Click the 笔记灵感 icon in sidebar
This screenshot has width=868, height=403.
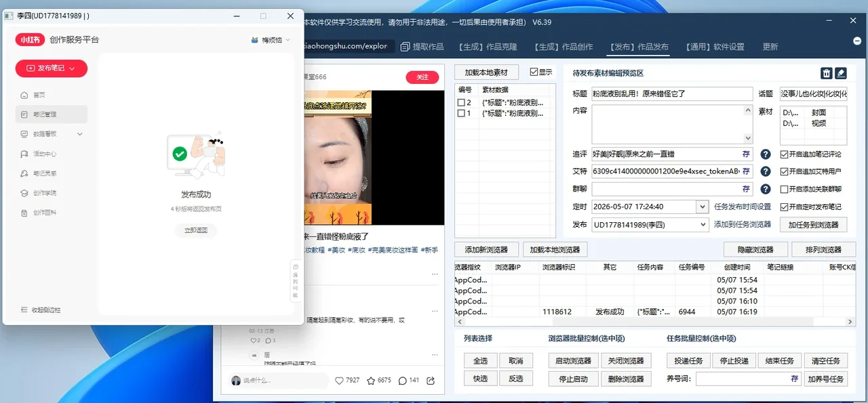coord(24,173)
